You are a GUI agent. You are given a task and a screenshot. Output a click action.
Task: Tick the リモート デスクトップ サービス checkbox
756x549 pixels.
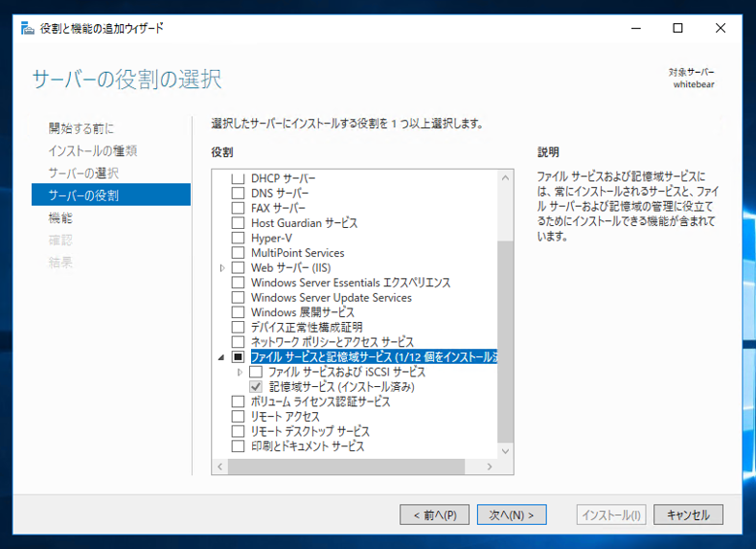pos(237,432)
